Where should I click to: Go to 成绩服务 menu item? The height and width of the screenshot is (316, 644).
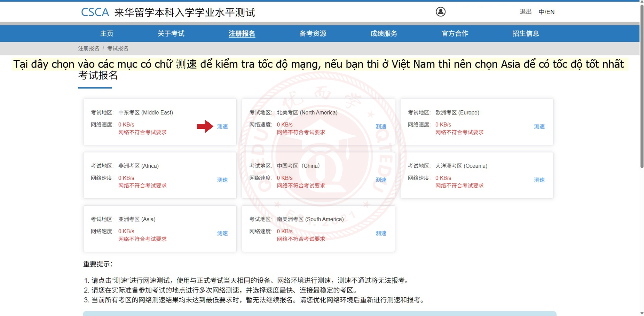pos(384,33)
